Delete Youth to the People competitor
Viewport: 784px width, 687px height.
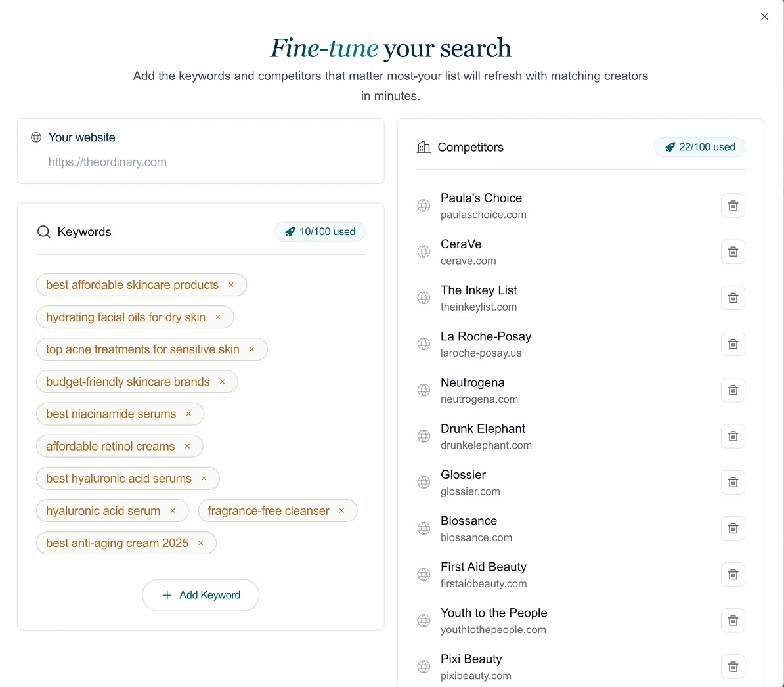point(733,621)
